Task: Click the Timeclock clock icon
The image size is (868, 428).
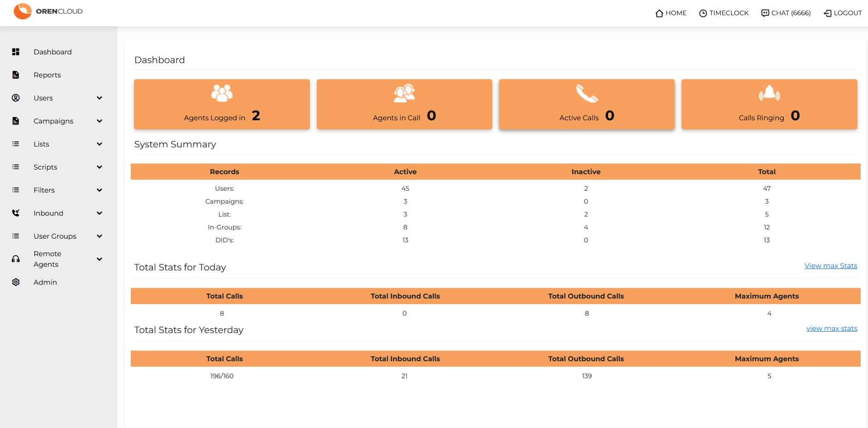Action: point(703,13)
